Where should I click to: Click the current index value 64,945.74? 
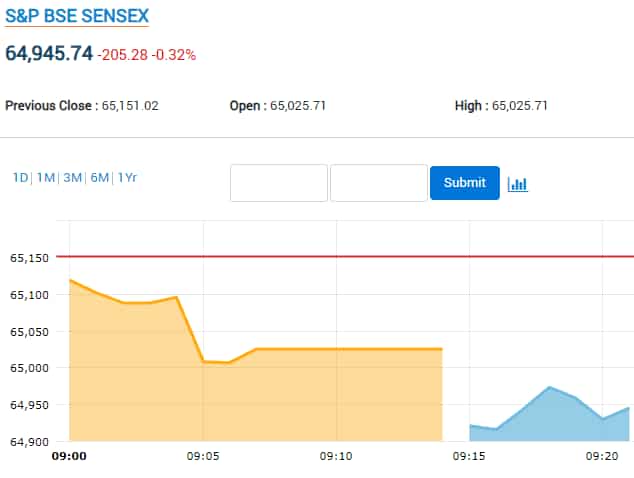pyautogui.click(x=48, y=54)
